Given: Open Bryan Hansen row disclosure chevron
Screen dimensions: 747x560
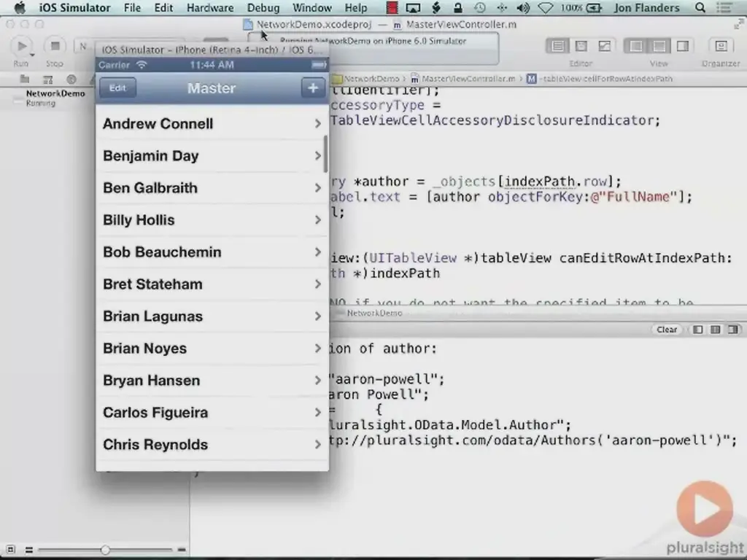Looking at the screenshot, I should tap(318, 380).
